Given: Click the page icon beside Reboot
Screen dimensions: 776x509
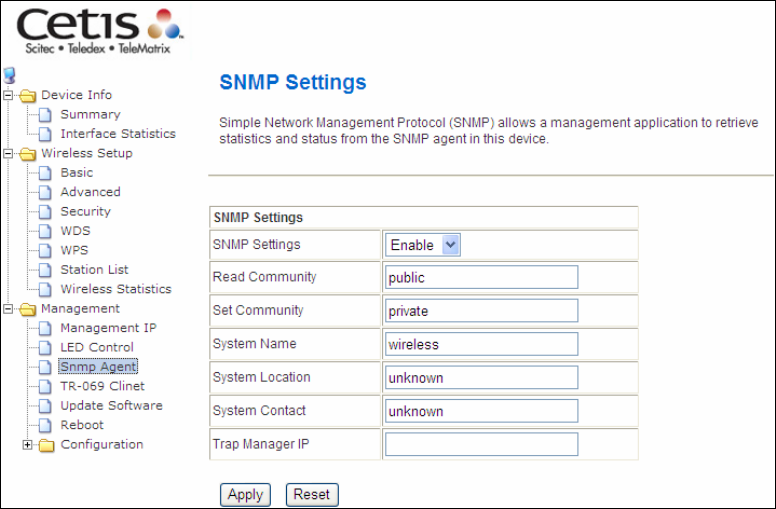Looking at the screenshot, I should 45,425.
